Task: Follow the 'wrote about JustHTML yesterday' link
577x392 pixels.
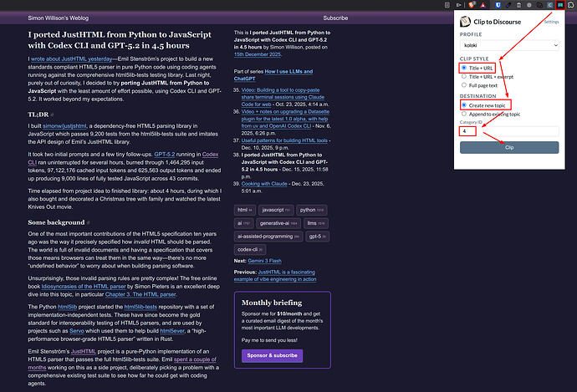Action: [71, 59]
